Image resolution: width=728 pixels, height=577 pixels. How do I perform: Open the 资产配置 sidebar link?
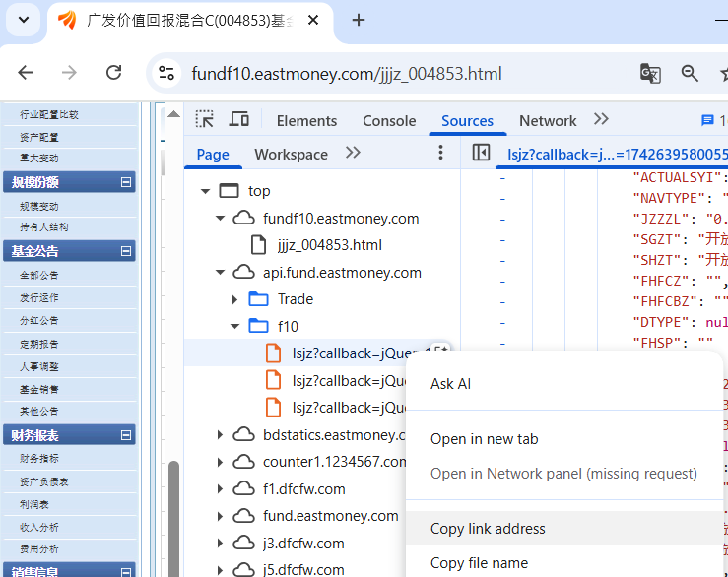pos(39,138)
